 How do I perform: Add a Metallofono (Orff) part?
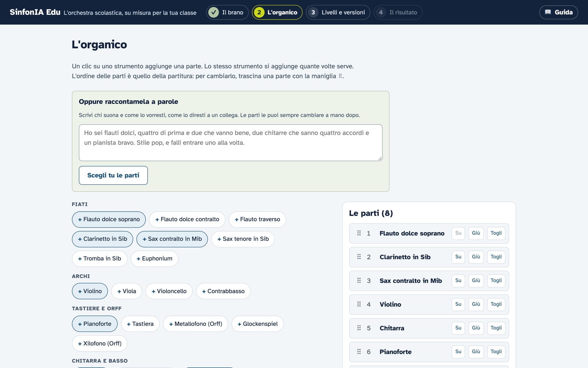[x=196, y=324]
